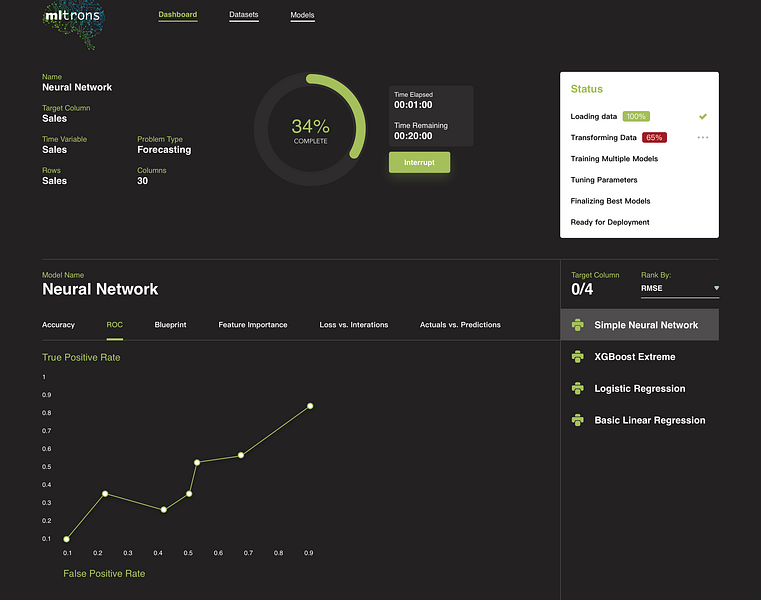
Task: Click the Rank By dropdown arrow
Action: click(716, 288)
